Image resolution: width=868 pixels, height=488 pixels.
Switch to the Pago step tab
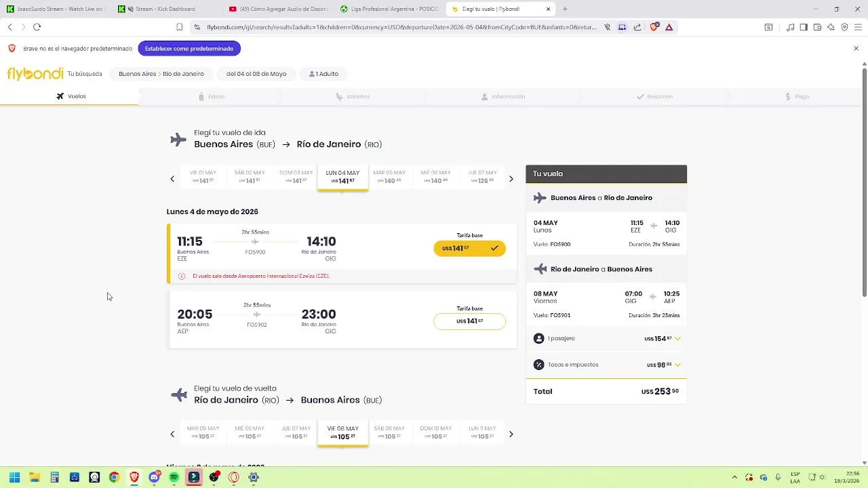[797, 97]
